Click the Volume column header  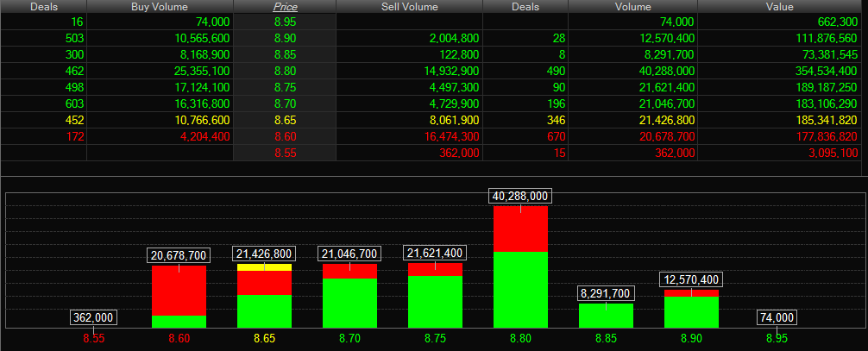(x=632, y=7)
